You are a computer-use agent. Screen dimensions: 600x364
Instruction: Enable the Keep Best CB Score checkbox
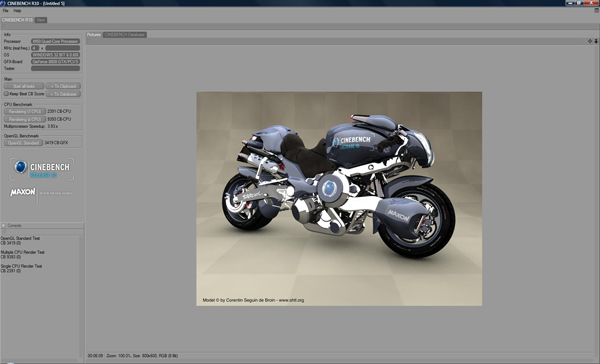pyautogui.click(x=6, y=94)
